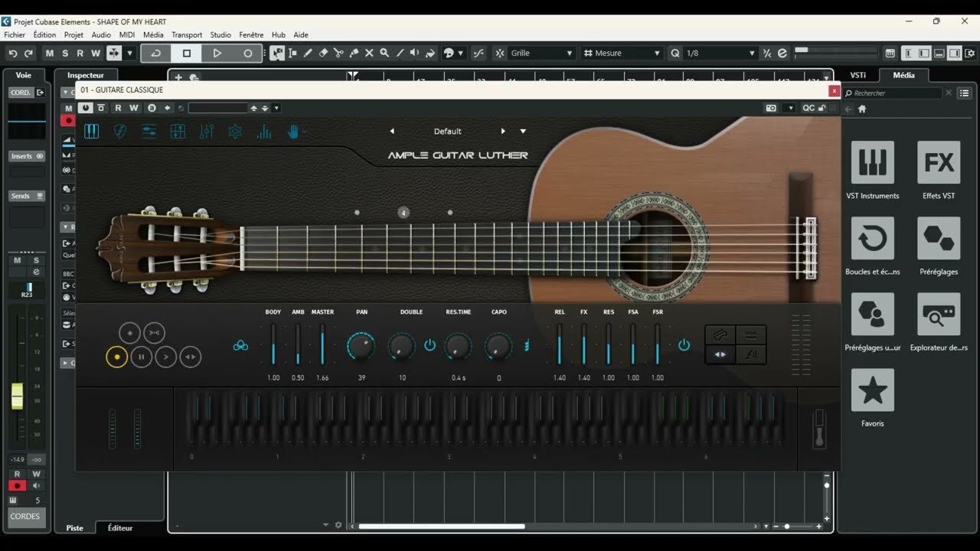Open Effets VST in Media rack
This screenshot has height=551, width=980.
point(939,170)
